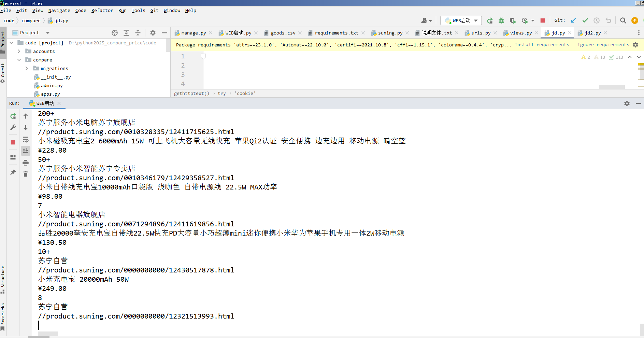Open the Bookmarks tool window
644x338 pixels.
(x=3, y=317)
